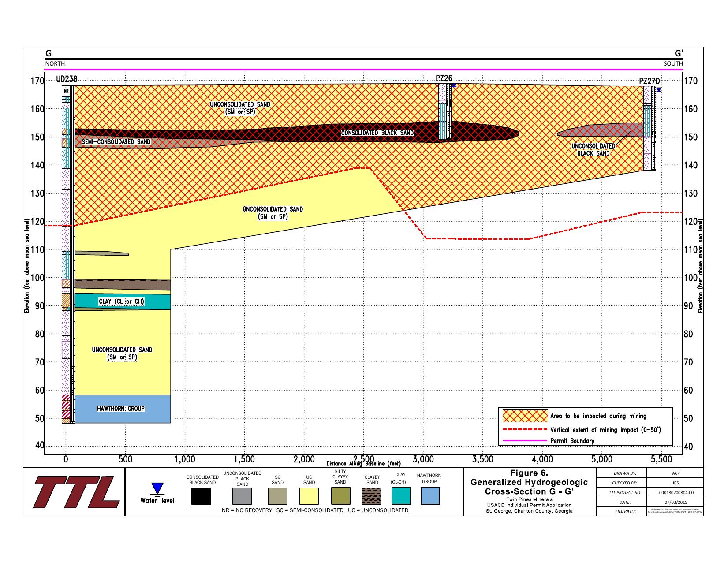Click the water level marker at PZ26

[x=454, y=86]
